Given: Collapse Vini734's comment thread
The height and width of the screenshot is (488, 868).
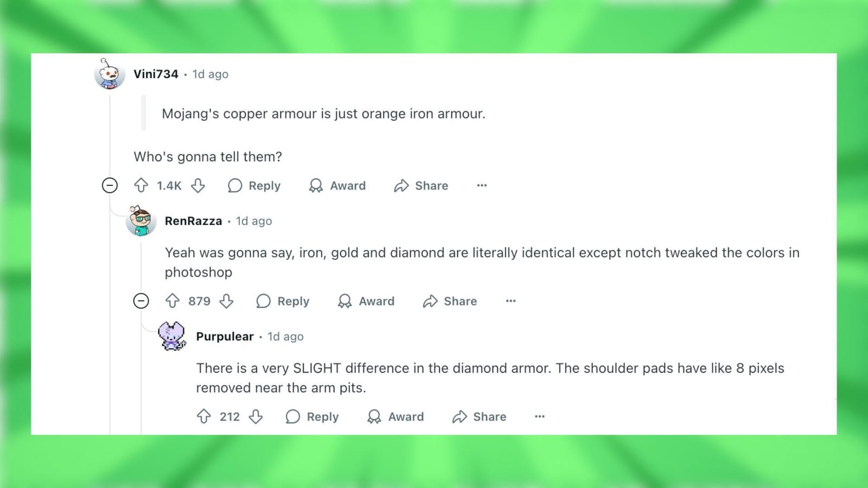Looking at the screenshot, I should 110,185.
